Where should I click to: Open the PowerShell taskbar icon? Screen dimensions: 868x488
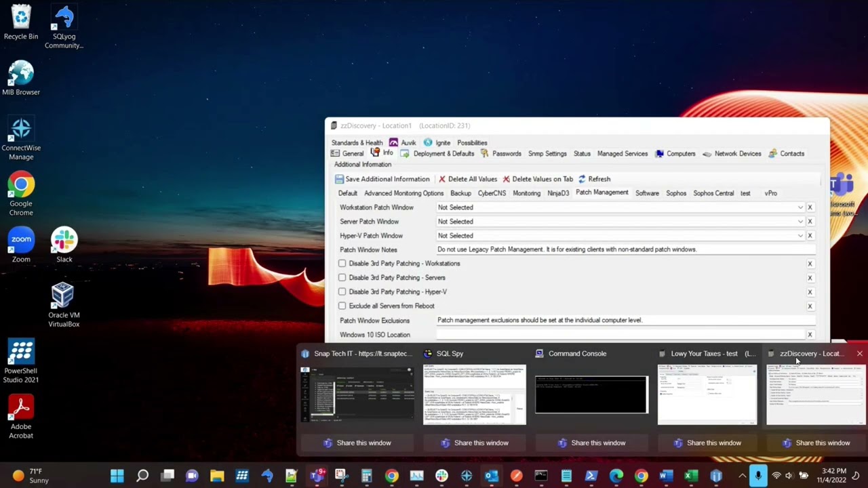[x=591, y=476]
